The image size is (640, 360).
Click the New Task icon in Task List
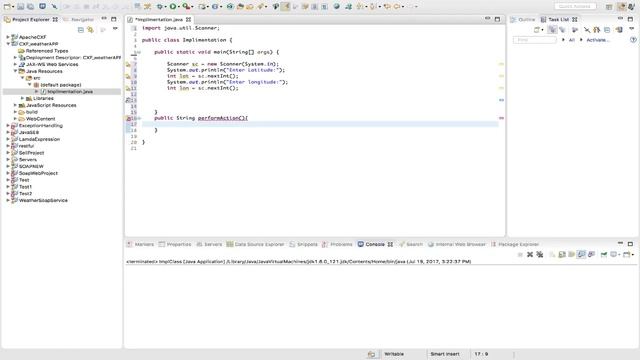[x=537, y=30]
